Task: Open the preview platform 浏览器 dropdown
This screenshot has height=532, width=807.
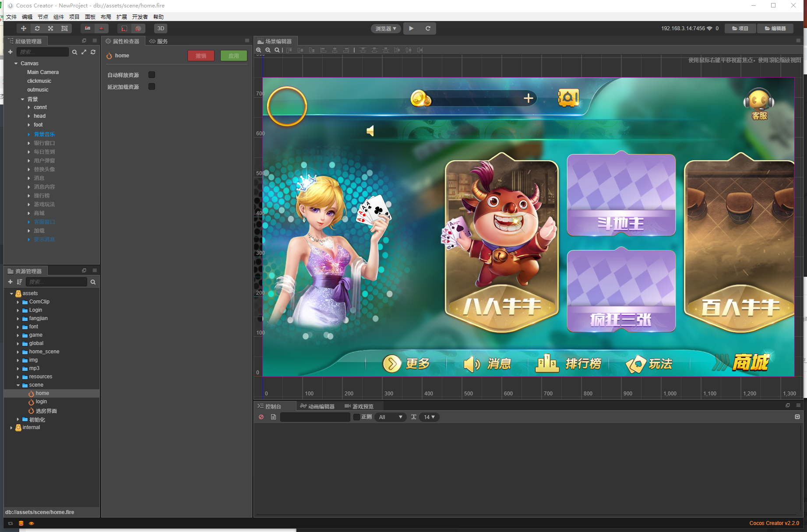Action: [x=386, y=28]
